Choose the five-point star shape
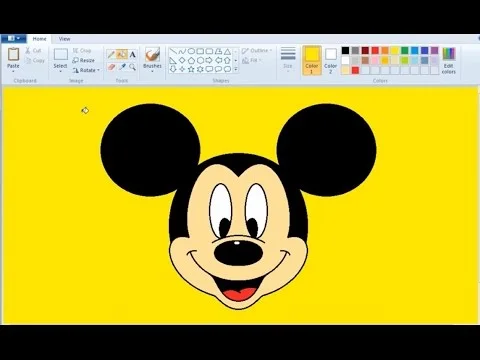The image size is (480, 360). click(191, 69)
